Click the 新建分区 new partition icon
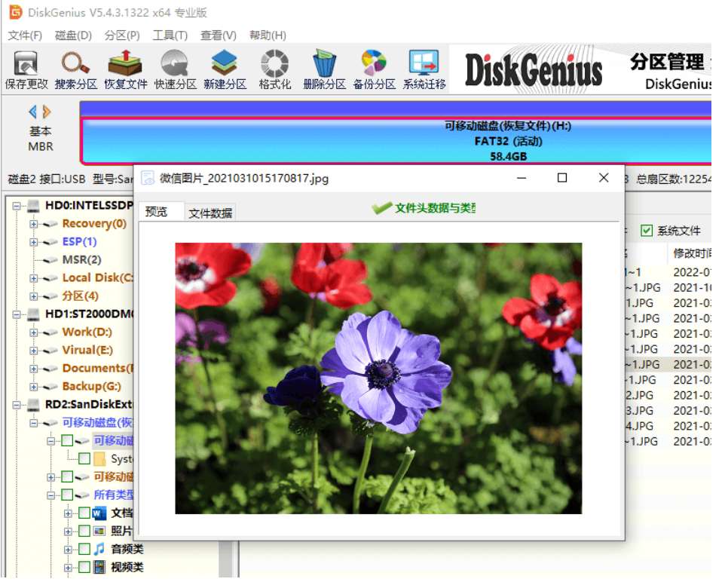The height and width of the screenshot is (585, 728). pyautogui.click(x=225, y=70)
